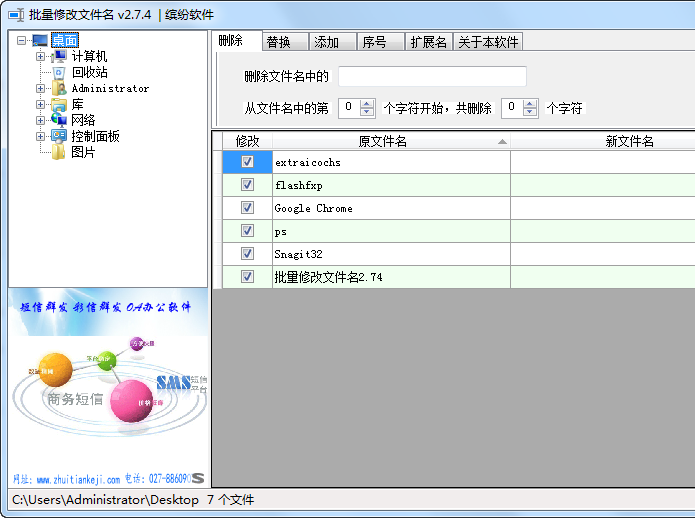Viewport: 695px width, 518px height.
Task: Click the Control Panel icon
Action: (59, 136)
